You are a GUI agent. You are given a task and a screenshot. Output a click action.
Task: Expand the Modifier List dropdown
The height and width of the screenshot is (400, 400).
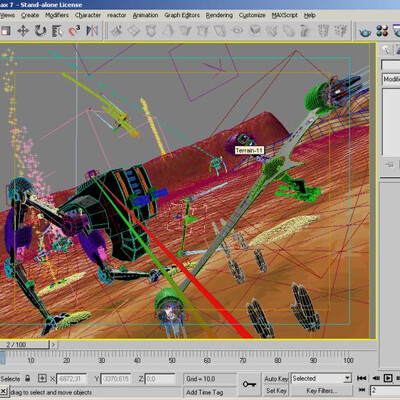pyautogui.click(x=391, y=79)
